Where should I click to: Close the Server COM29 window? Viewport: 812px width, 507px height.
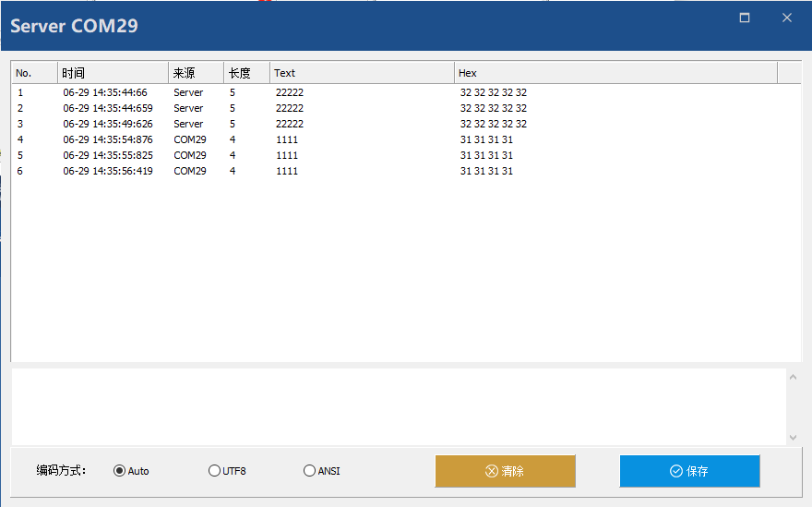tap(787, 18)
